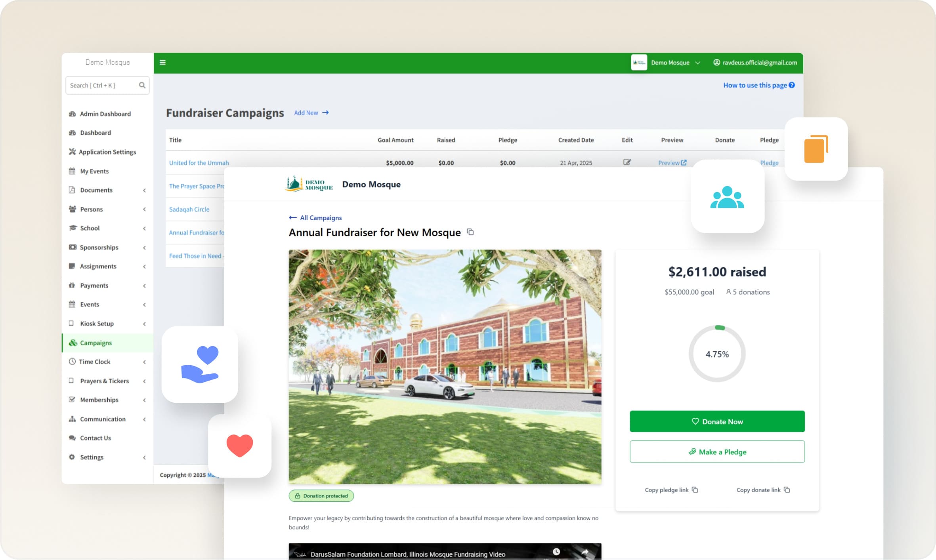Viewport: 936px width, 560px height.
Task: Click the Communication sitemap icon
Action: [x=72, y=419]
